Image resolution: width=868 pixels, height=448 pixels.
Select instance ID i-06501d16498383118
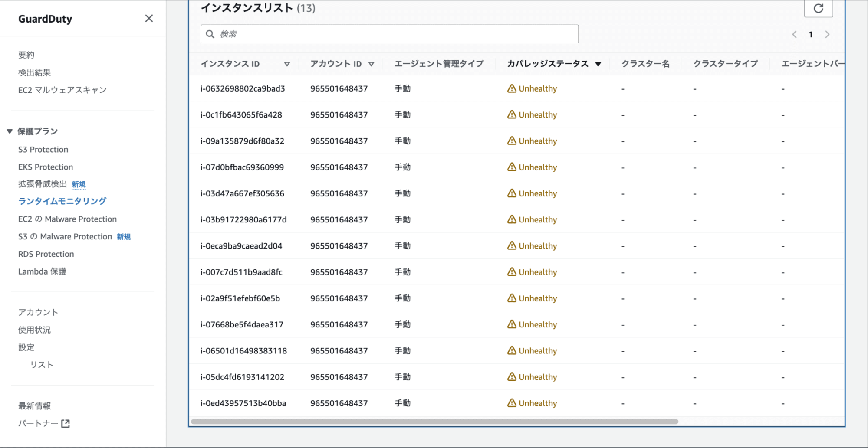coord(243,350)
